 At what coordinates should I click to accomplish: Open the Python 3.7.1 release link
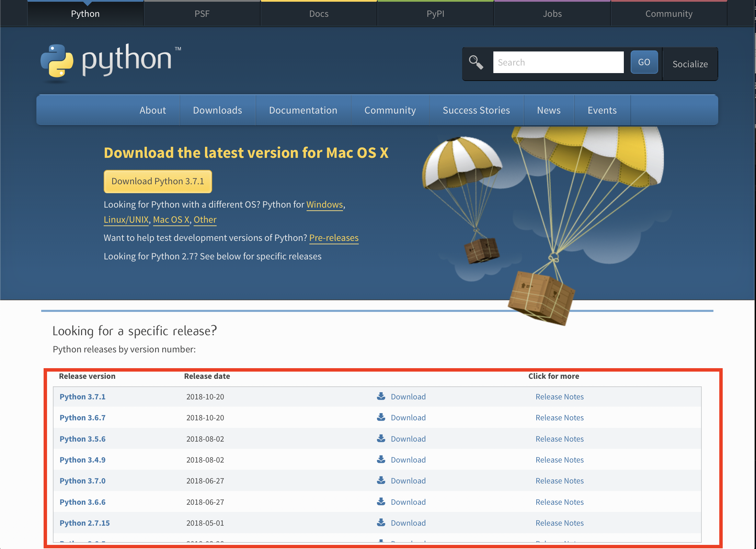(83, 397)
